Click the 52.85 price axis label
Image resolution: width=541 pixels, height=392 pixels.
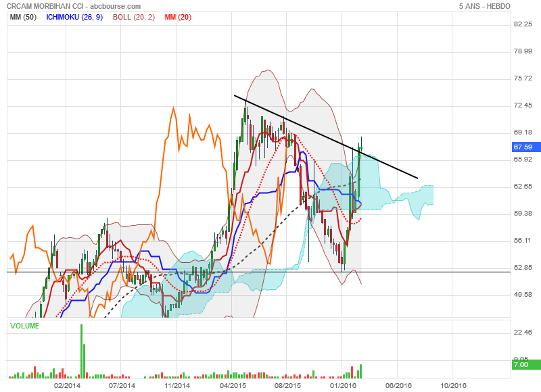523,268
